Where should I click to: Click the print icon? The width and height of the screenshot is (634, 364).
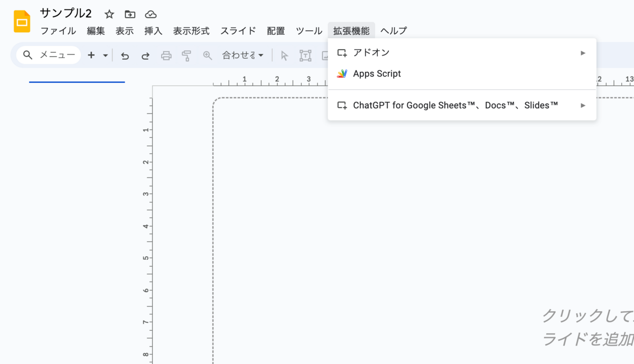pos(166,55)
